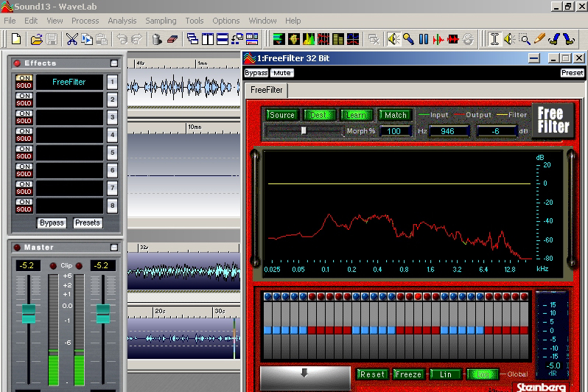This screenshot has height=392, width=588.
Task: Click the Morph % slider handle
Action: coord(303,130)
